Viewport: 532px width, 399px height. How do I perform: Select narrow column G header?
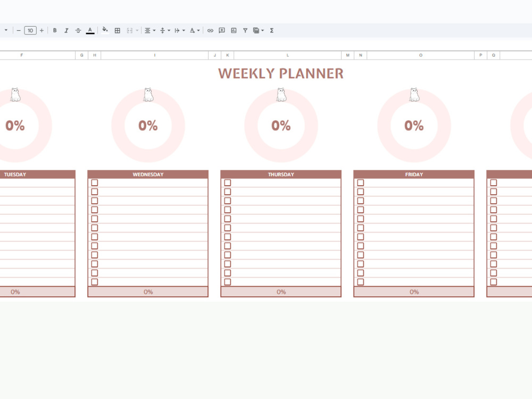coord(82,55)
